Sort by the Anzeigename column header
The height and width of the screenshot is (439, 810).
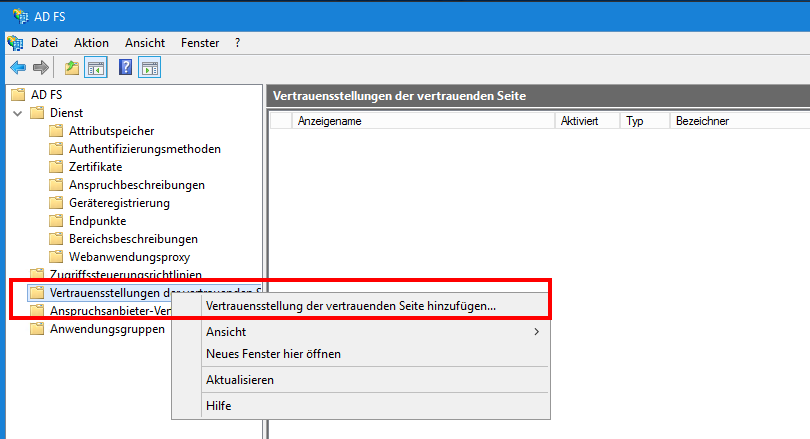423,121
